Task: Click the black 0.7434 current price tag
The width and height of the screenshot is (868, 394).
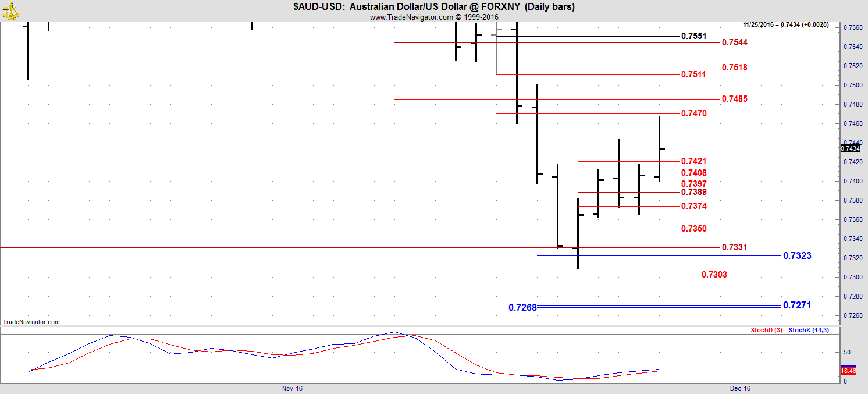Action: [850, 148]
